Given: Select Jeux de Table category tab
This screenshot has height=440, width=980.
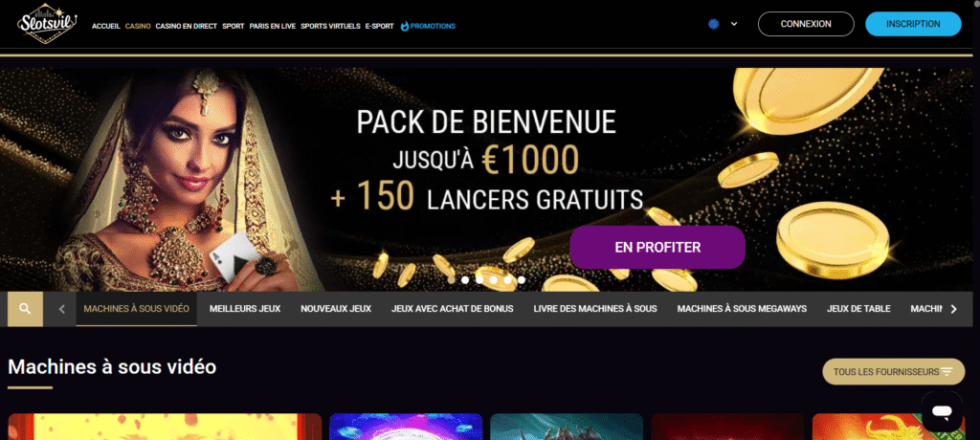Looking at the screenshot, I should tap(858, 309).
